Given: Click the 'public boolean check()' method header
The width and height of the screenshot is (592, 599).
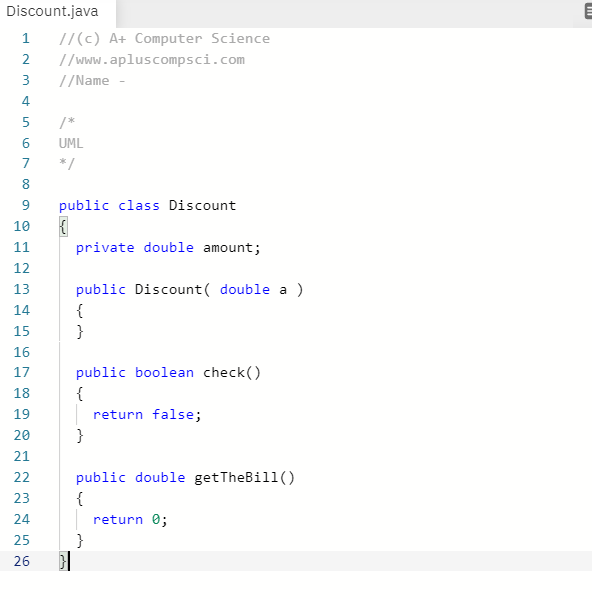Looking at the screenshot, I should tap(168, 372).
